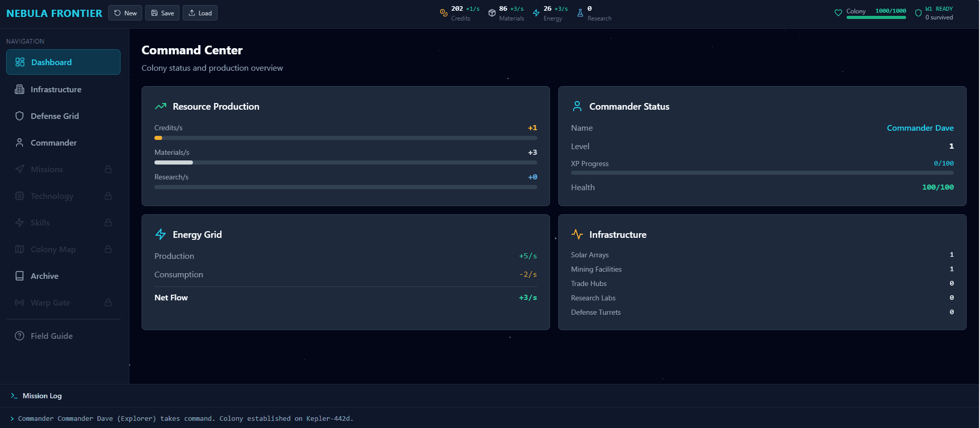Click the Infrastructure activity pulse icon
This screenshot has height=428, width=980.
[x=577, y=234]
